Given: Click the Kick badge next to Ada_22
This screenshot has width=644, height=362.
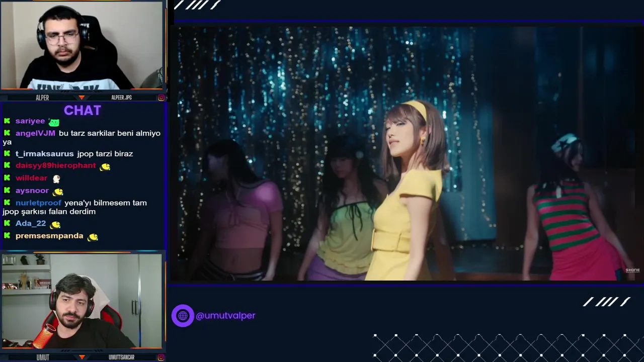Looking at the screenshot, I should coord(7,224).
